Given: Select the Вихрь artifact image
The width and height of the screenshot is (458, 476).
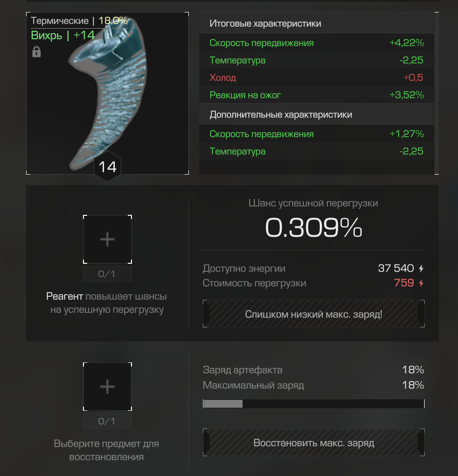Looking at the screenshot, I should click(107, 93).
